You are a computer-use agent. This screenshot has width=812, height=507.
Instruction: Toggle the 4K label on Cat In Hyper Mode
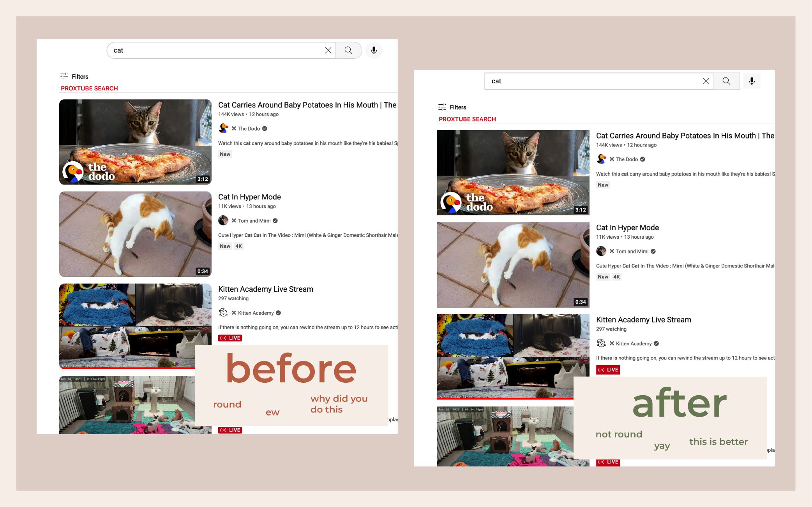(x=238, y=246)
